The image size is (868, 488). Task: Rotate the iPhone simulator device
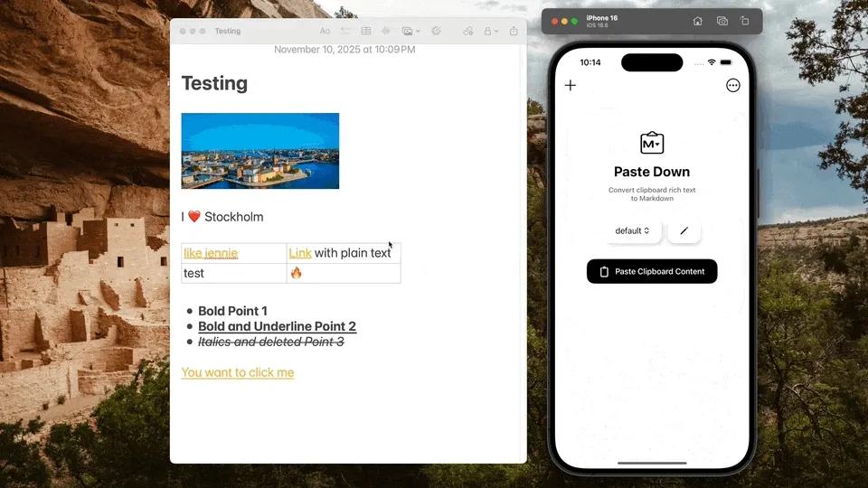click(745, 21)
